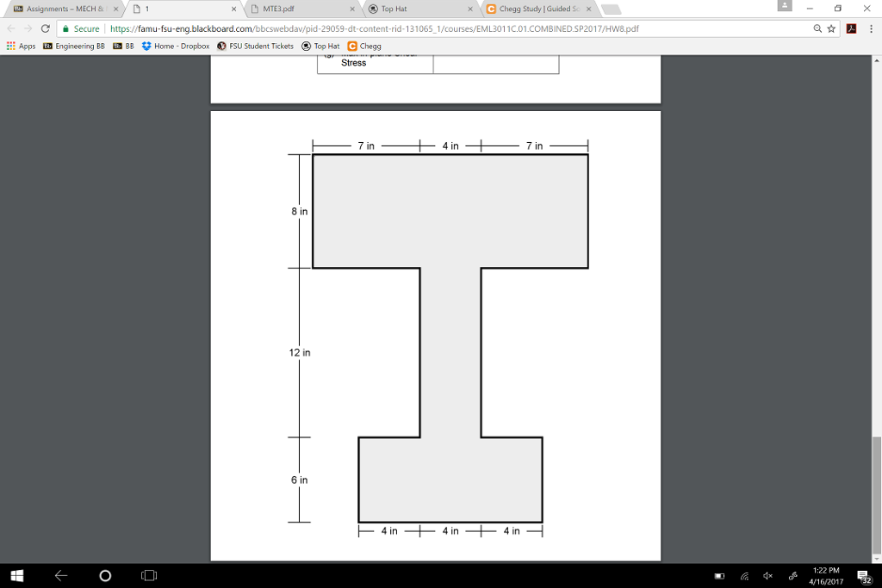Click the clock in the taskbar
882x588 pixels.
[x=829, y=574]
